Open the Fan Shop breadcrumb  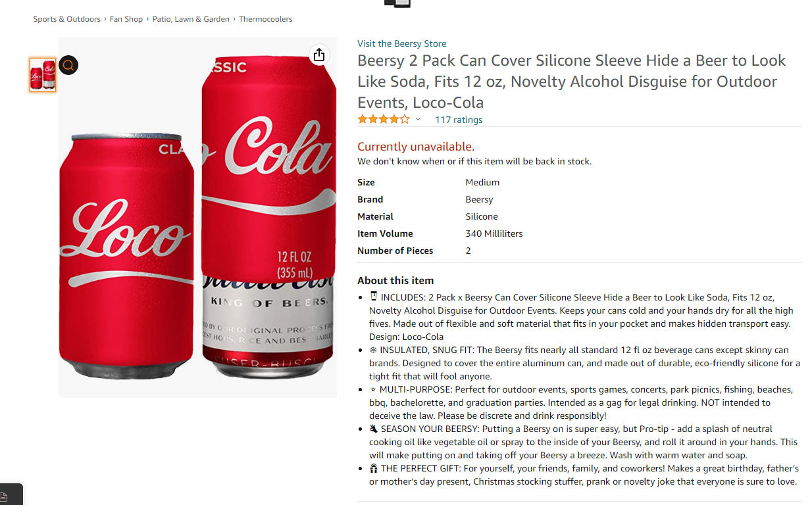click(126, 19)
